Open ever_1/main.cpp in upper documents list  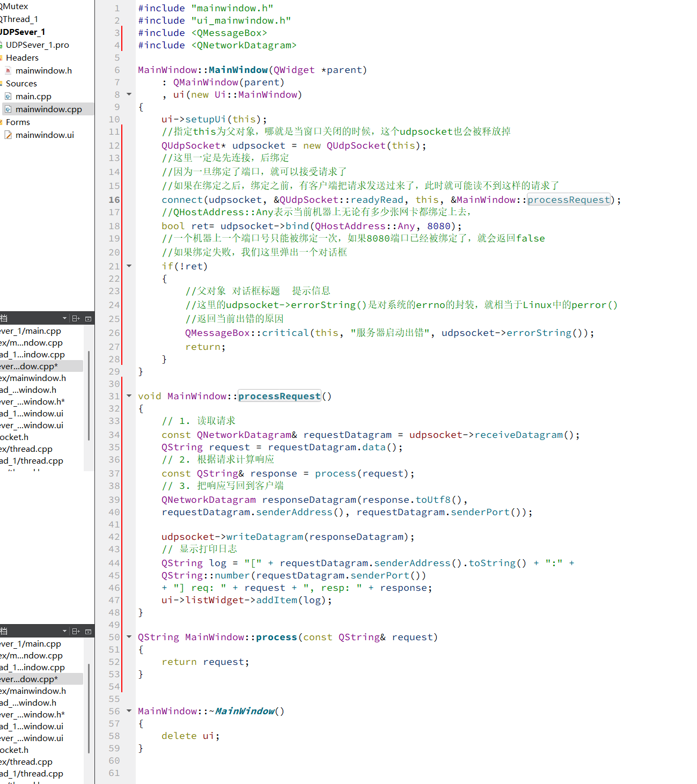point(31,331)
